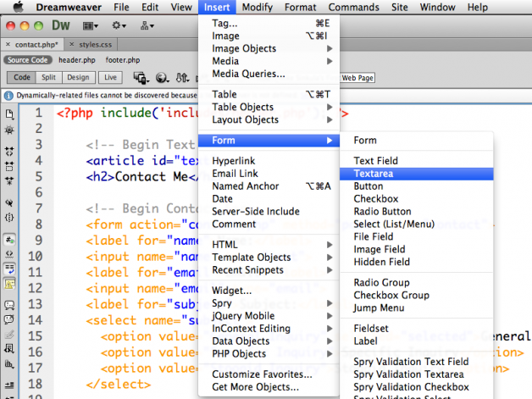Screen dimensions: 532x399
Task: Click Recent Snippets icon in coding toolbar
Action: pyautogui.click(x=9, y=349)
